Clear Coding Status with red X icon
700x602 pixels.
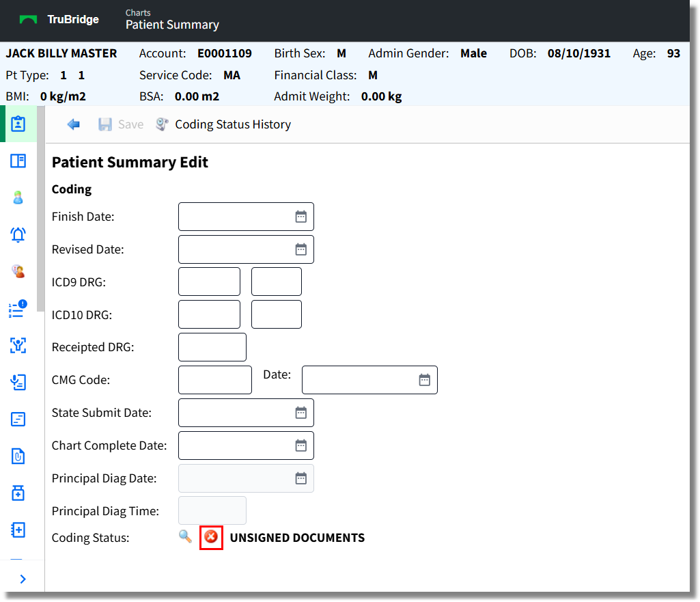coord(211,536)
